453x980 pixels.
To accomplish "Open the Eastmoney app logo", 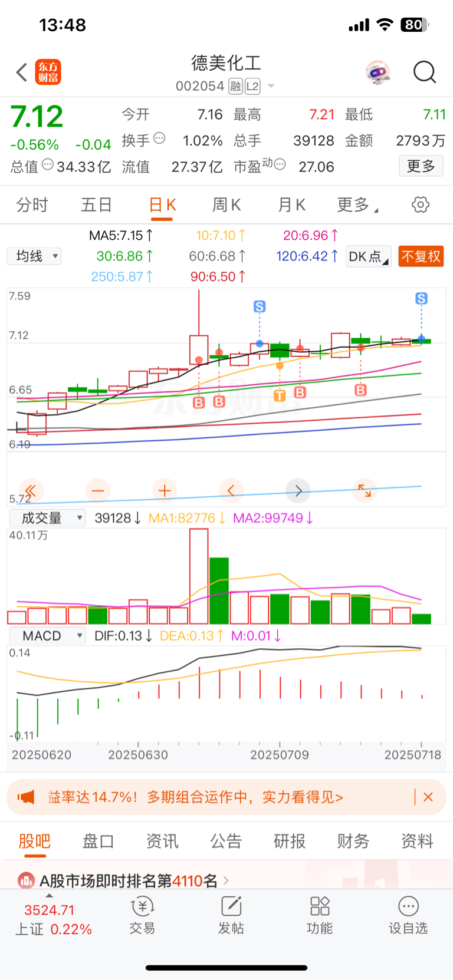I will (x=48, y=72).
